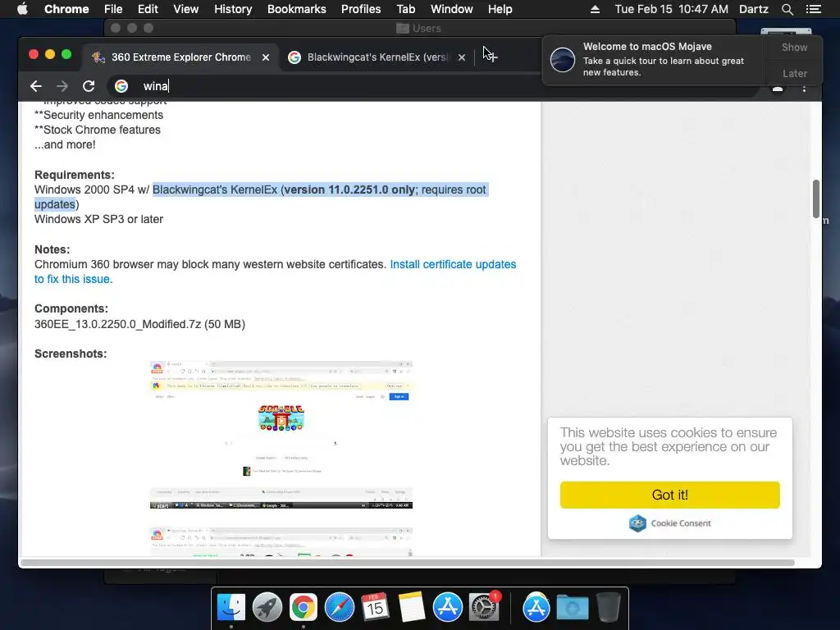
Task: Click the date and time in menu bar
Action: [x=671, y=9]
